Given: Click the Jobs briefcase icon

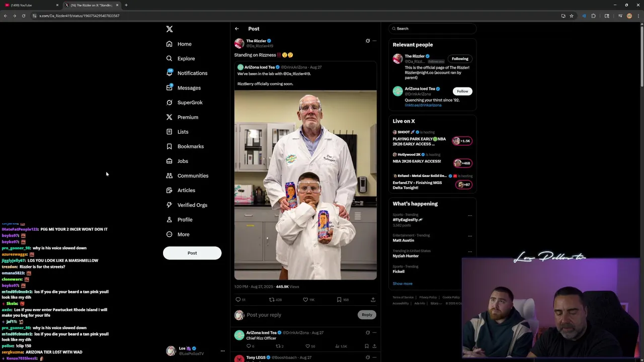Looking at the screenshot, I should pyautogui.click(x=169, y=161).
